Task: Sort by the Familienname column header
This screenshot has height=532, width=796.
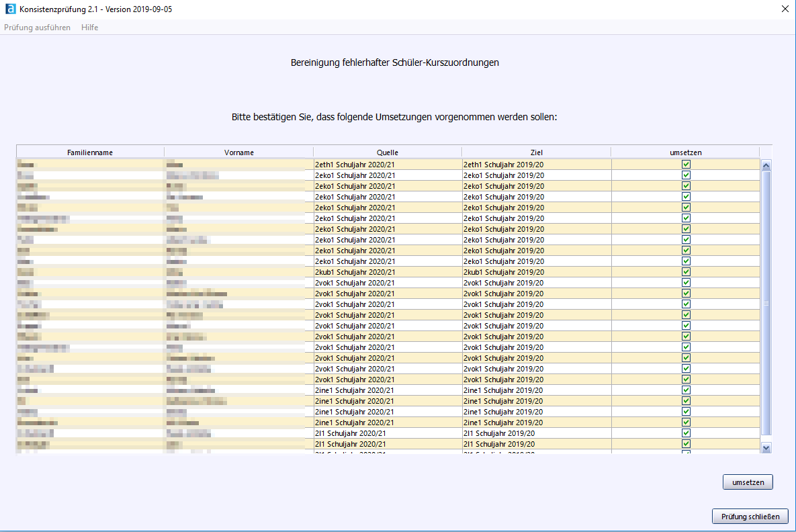Action: [90, 152]
